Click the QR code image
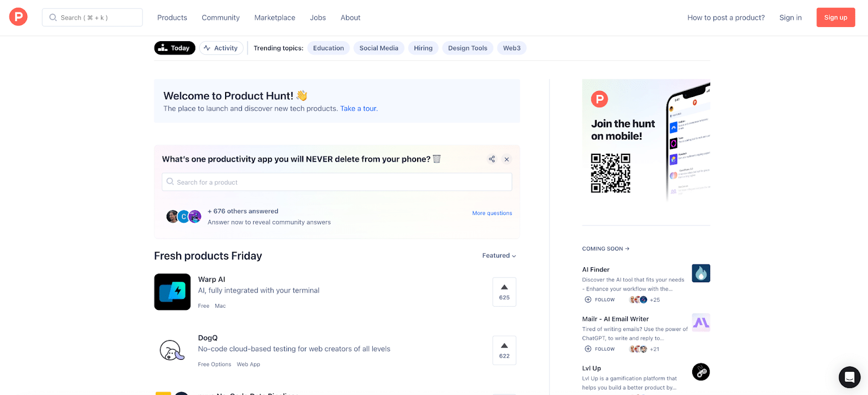 click(610, 173)
